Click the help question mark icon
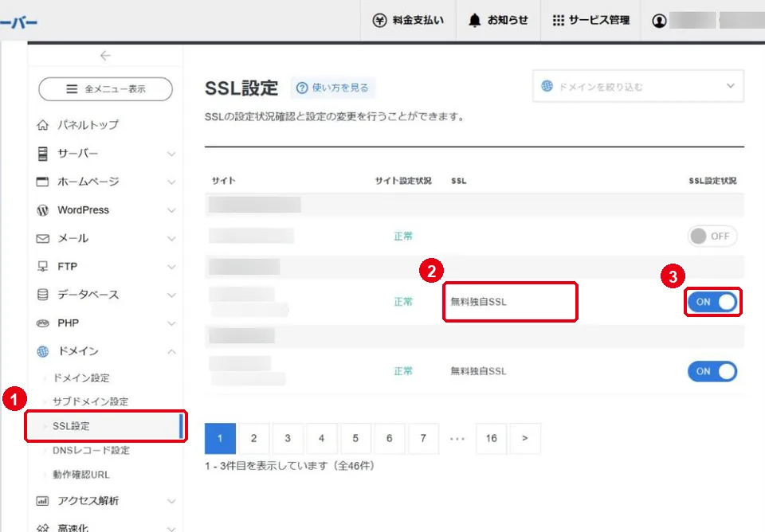This screenshot has width=765, height=532. point(302,88)
